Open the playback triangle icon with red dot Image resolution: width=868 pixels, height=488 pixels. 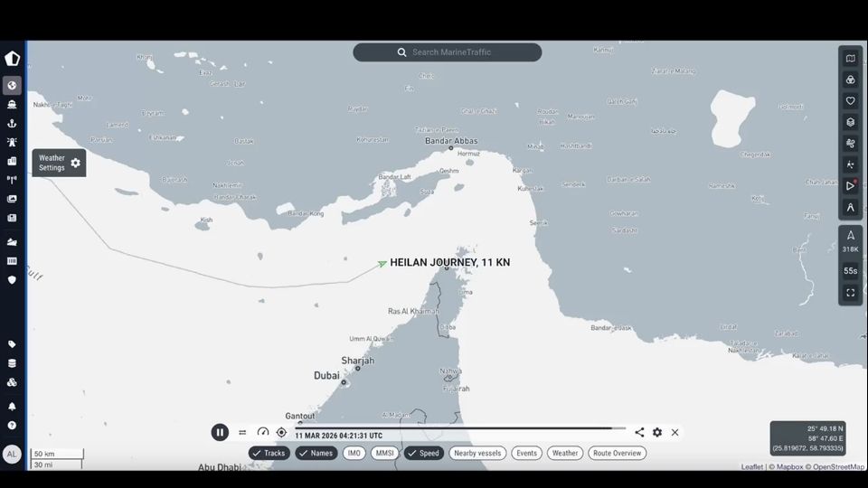pos(850,186)
